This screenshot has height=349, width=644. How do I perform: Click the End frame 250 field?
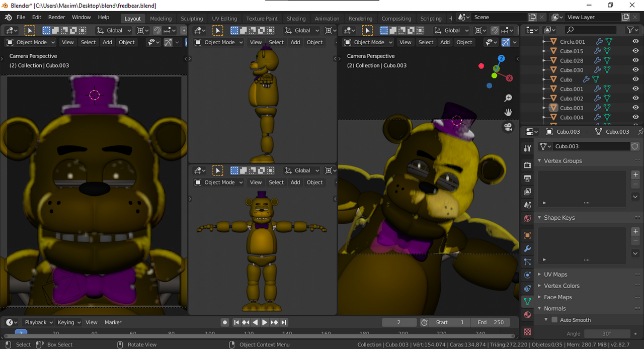point(491,322)
